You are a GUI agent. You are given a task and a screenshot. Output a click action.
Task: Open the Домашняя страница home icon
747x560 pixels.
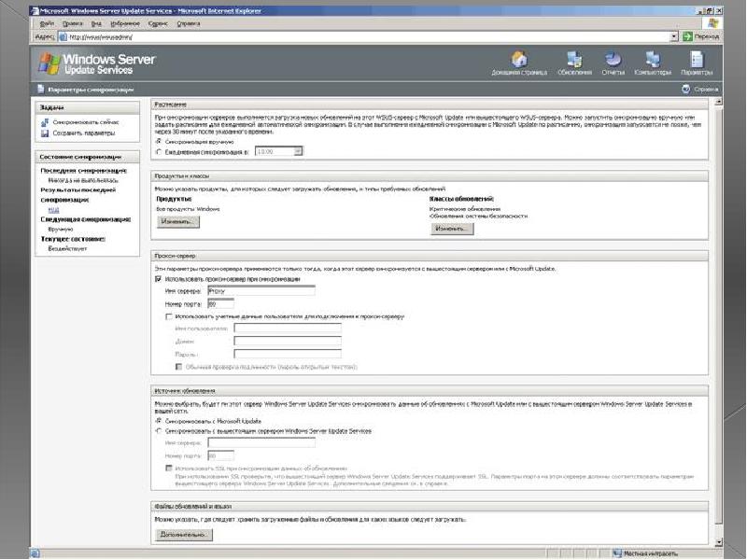coord(519,60)
